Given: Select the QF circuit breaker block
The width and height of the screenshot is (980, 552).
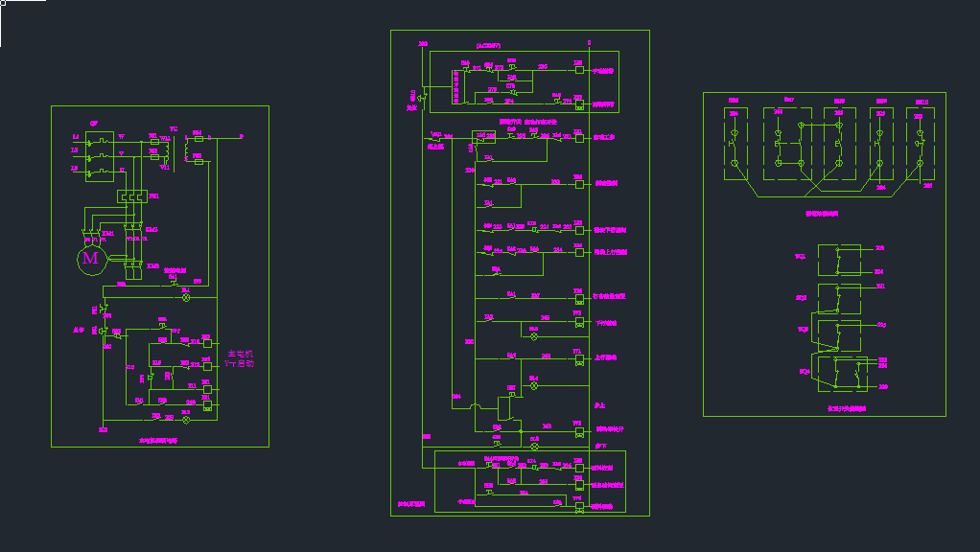Looking at the screenshot, I should click(x=99, y=155).
